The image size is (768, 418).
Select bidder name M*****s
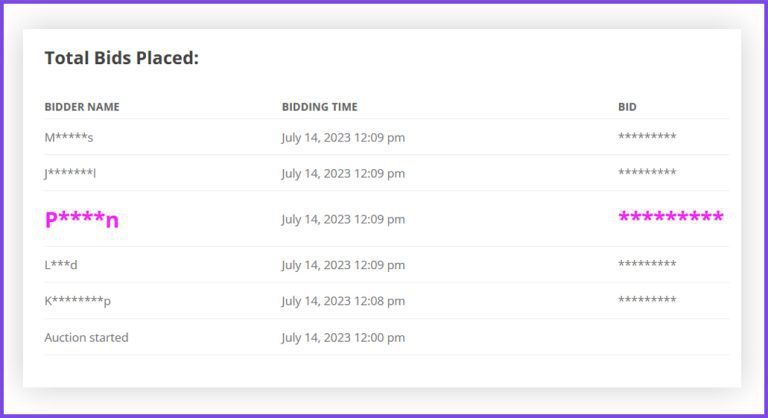click(x=69, y=137)
